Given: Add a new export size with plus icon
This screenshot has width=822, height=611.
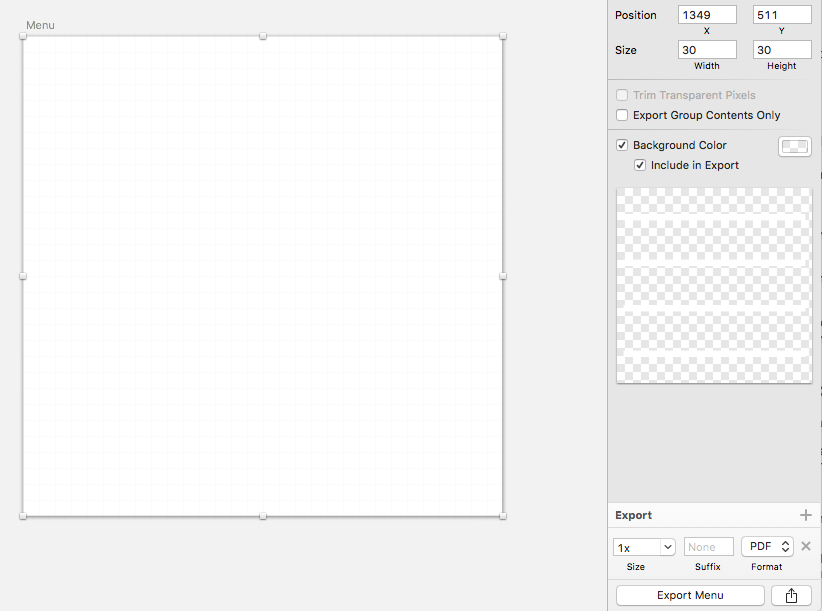Looking at the screenshot, I should (x=806, y=515).
